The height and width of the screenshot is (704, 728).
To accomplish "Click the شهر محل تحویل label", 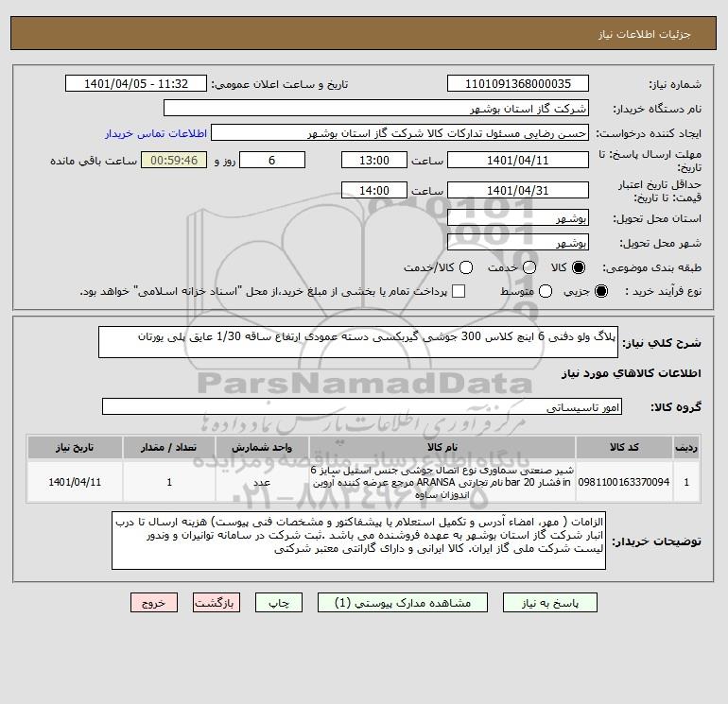I will [661, 243].
